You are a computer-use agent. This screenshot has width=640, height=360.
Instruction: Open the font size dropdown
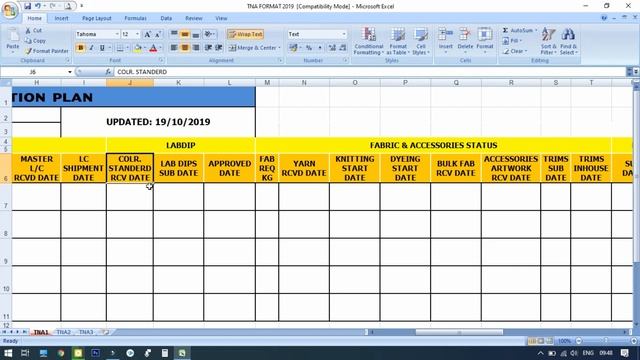138,34
